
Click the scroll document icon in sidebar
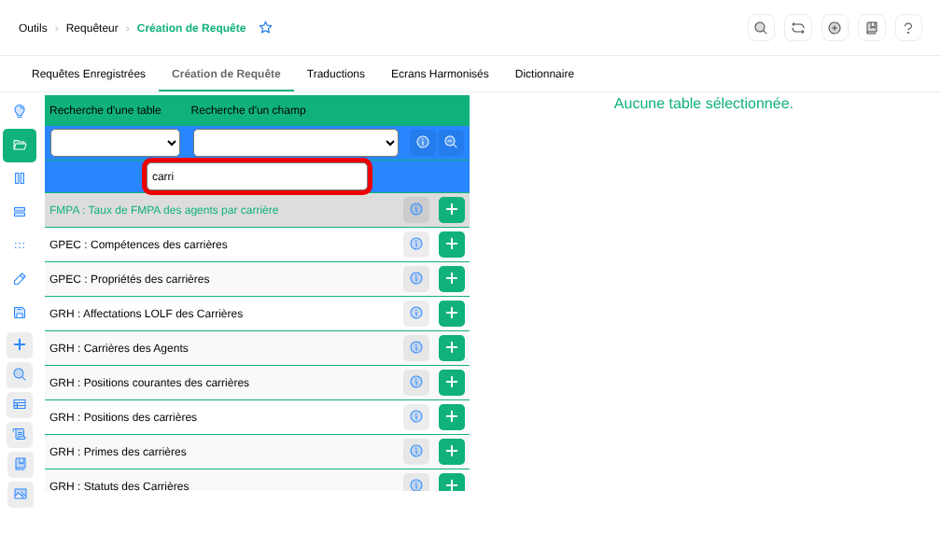coord(20,434)
